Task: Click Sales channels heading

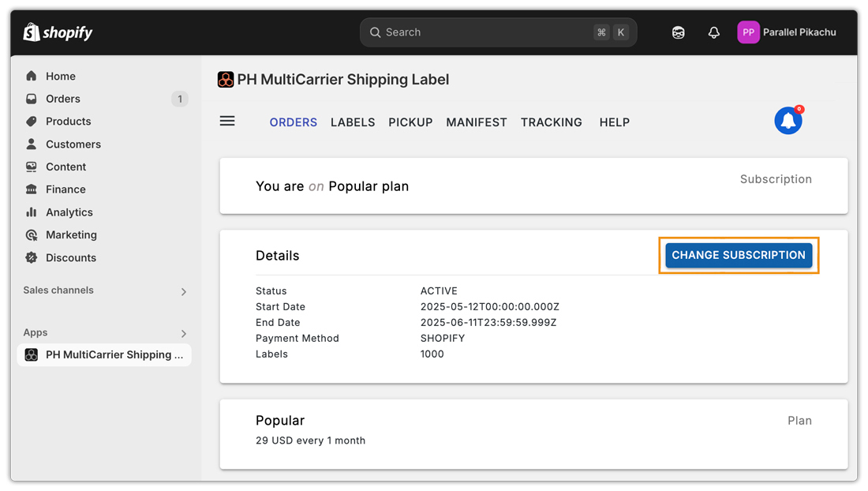Action: click(58, 290)
